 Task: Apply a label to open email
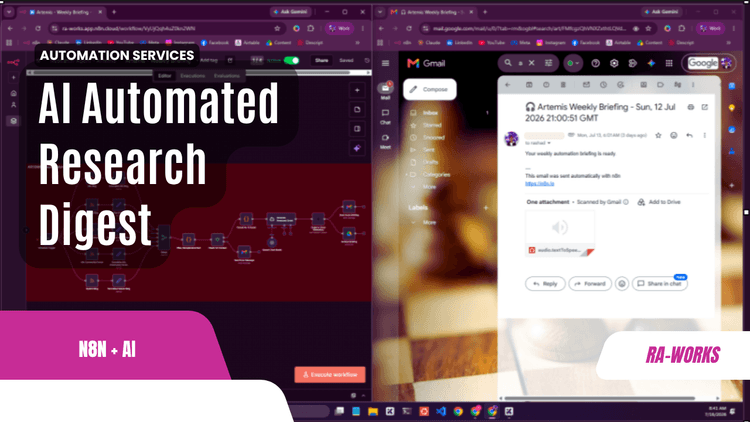pos(660,85)
